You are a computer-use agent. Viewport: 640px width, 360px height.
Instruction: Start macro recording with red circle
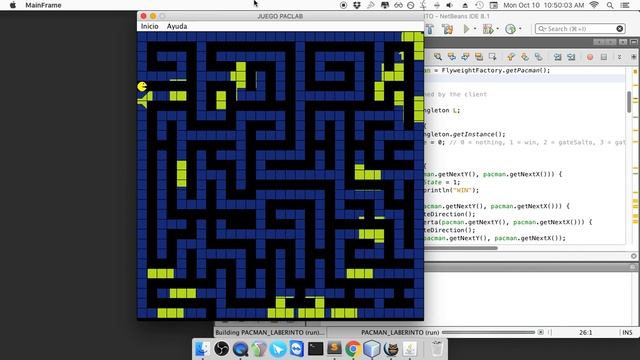pyautogui.click(x=590, y=57)
